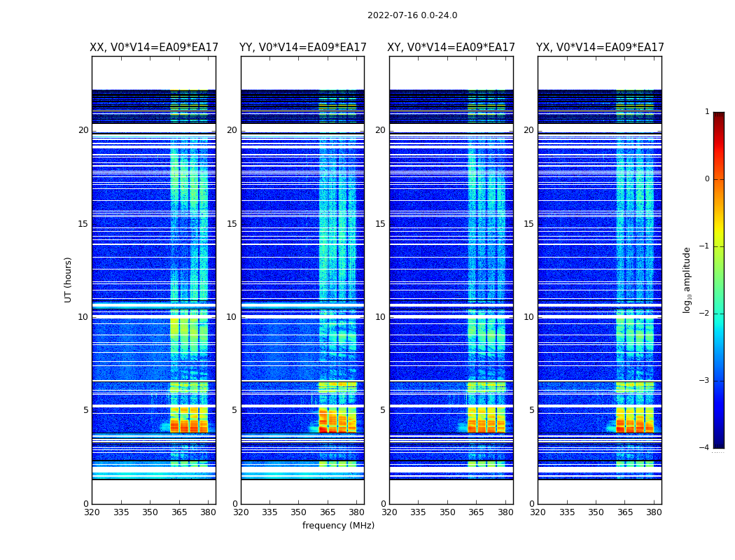Viewport: 735px width, 560px height.
Task: Click the red high-amplitude burst in YY panel
Action: 337,421
